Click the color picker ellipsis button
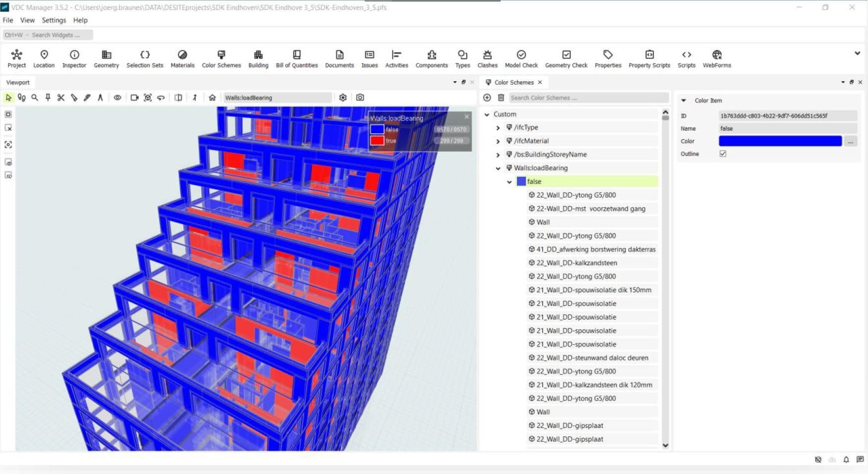 click(850, 142)
